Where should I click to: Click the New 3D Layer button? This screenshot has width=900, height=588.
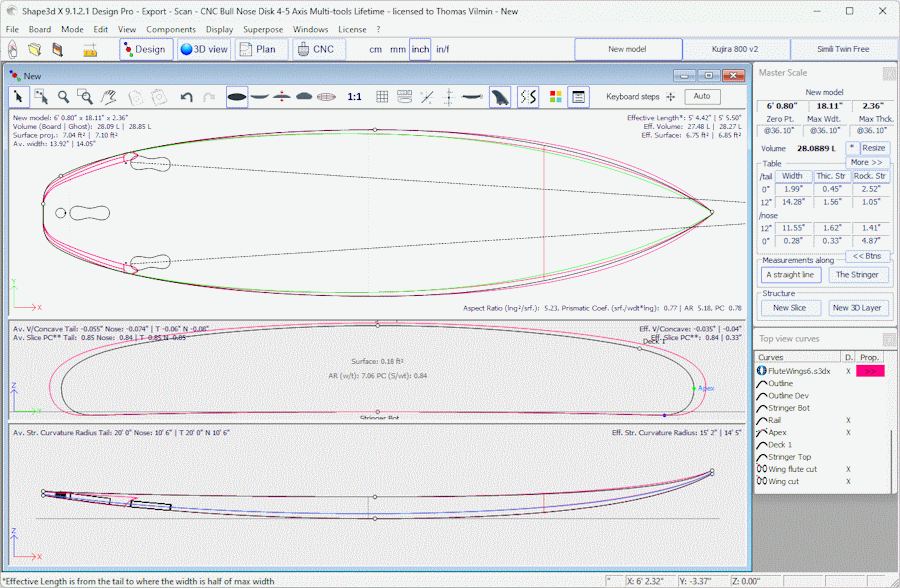(x=856, y=308)
